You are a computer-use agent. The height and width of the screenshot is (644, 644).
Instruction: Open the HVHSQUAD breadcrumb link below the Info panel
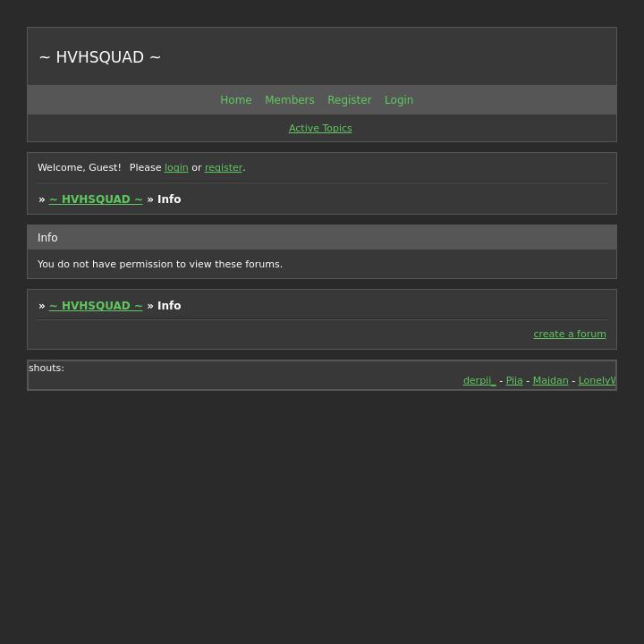click(x=96, y=306)
